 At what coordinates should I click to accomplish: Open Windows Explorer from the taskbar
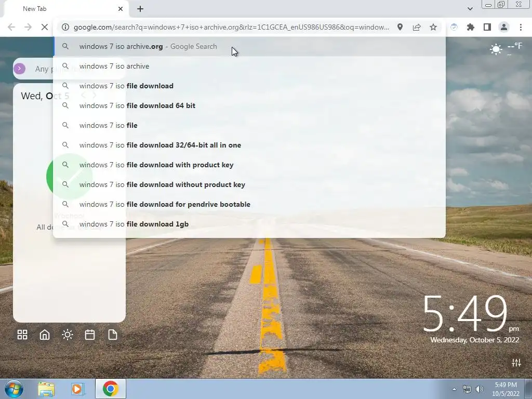46,389
